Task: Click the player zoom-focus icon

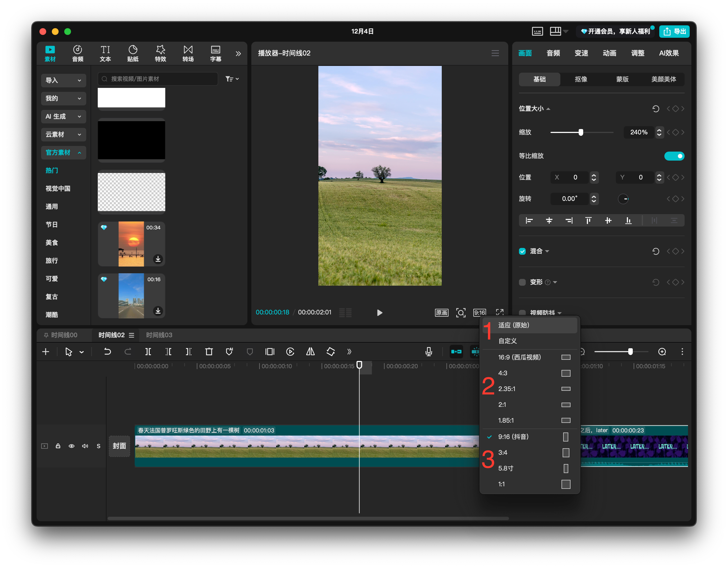Action: 461,312
